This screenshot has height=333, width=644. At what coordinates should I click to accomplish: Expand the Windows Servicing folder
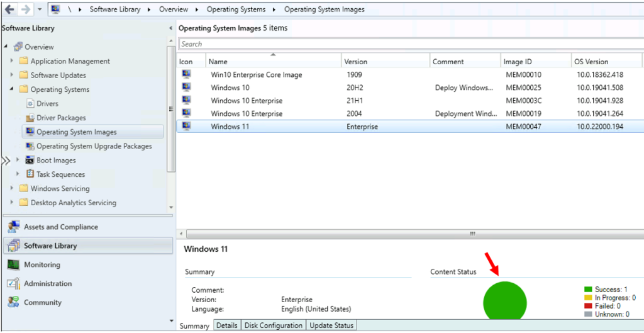point(11,188)
